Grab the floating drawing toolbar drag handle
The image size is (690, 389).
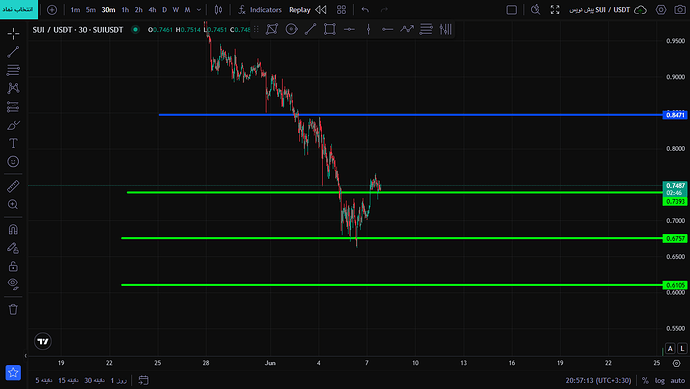click(x=256, y=29)
